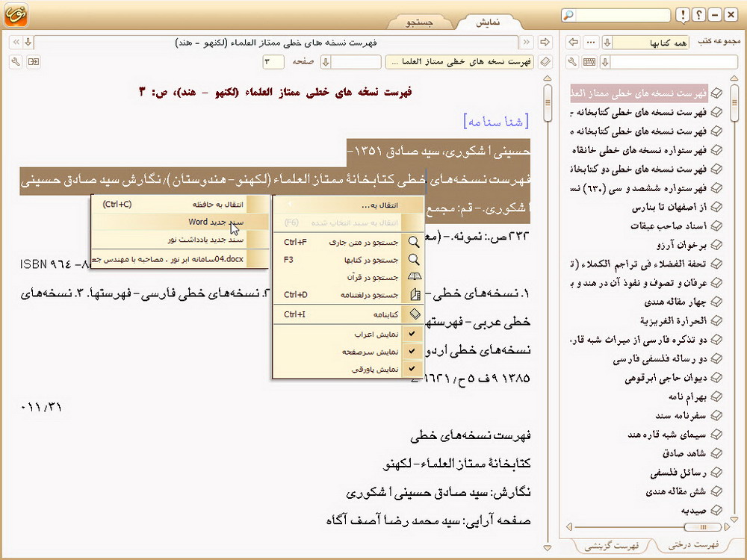Select شش مقاله هندی in the book list

pos(676,491)
